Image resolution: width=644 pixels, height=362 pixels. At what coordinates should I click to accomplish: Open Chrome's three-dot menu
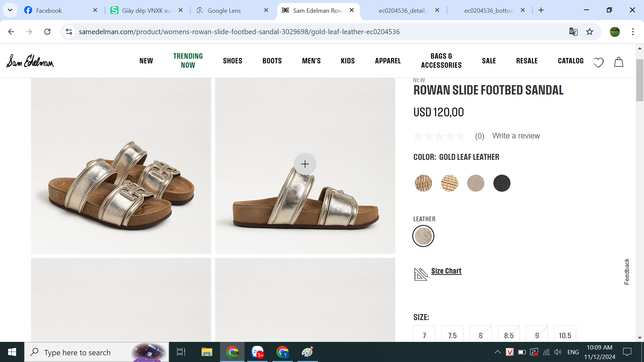633,32
